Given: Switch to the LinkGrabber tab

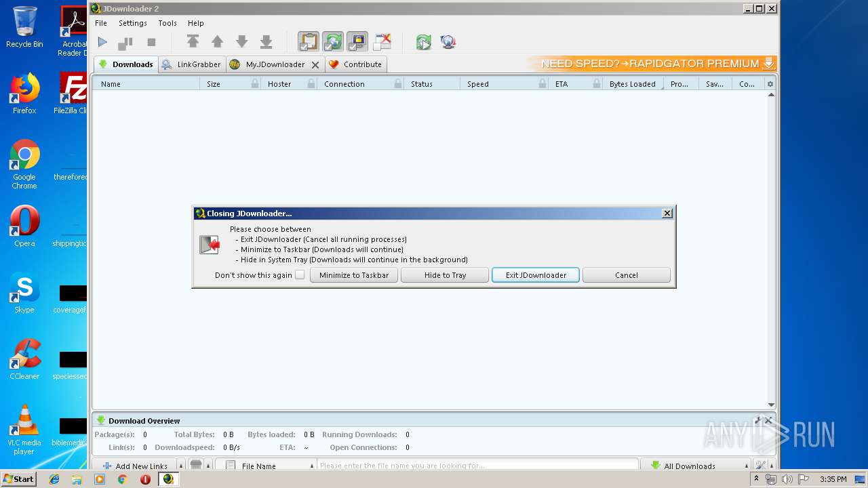Looking at the screenshot, I should [x=193, y=64].
